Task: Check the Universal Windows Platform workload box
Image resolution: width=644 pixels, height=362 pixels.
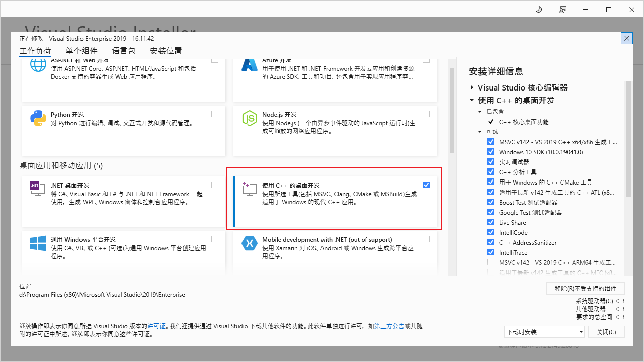Action: point(215,239)
